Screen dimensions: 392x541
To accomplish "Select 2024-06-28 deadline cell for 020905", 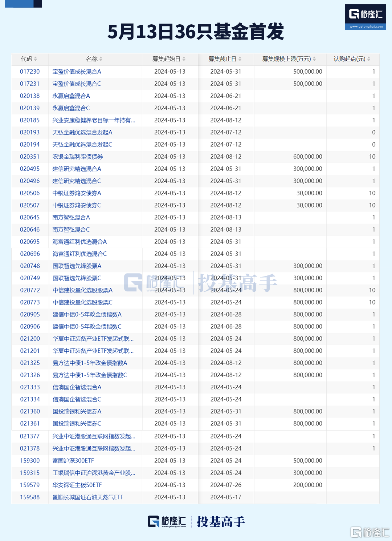I will [226, 314].
